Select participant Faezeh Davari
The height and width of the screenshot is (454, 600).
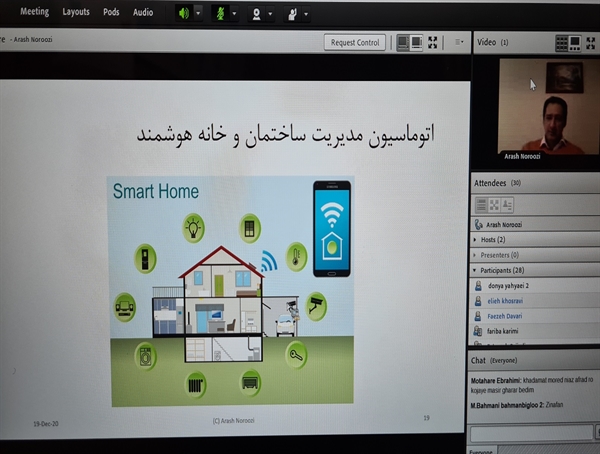535,316
